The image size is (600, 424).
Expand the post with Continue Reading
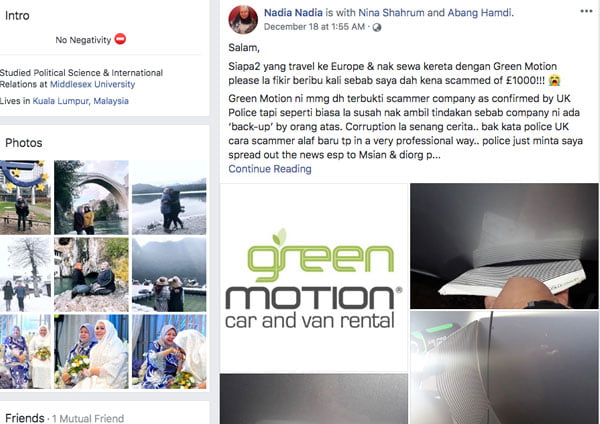[x=270, y=169]
